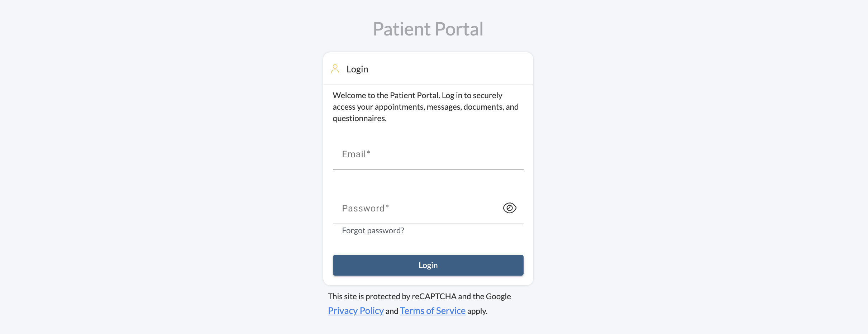This screenshot has width=868, height=334.
Task: Focus the Email input field
Action: tap(428, 154)
